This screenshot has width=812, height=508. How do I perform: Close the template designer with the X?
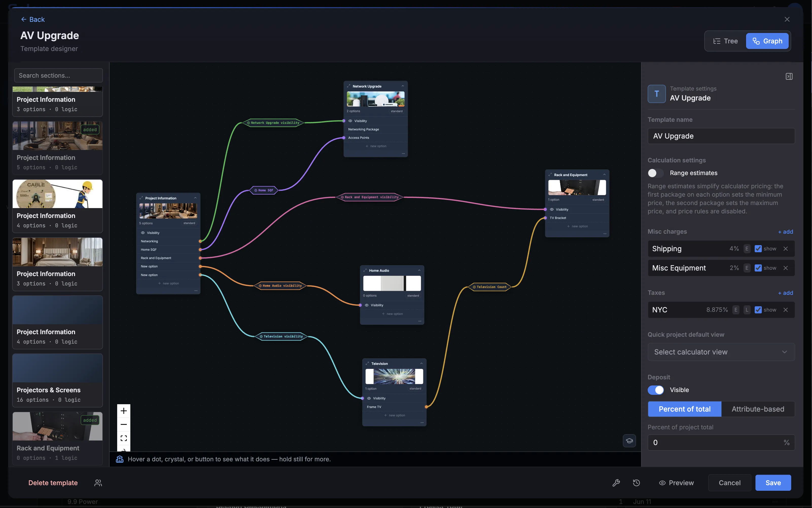(787, 19)
